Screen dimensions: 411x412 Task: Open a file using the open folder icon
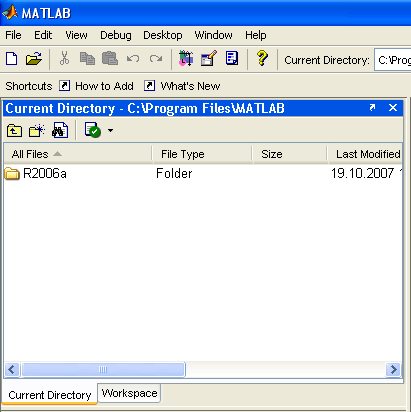point(34,59)
